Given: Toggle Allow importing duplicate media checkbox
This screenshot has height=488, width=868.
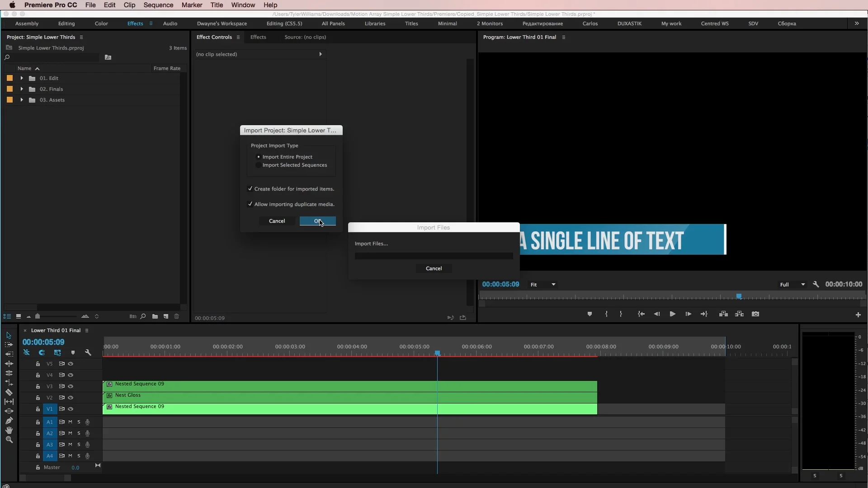Looking at the screenshot, I should tap(250, 204).
